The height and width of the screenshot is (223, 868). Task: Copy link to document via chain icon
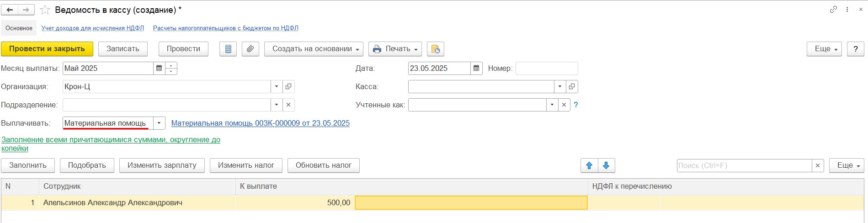point(833,10)
